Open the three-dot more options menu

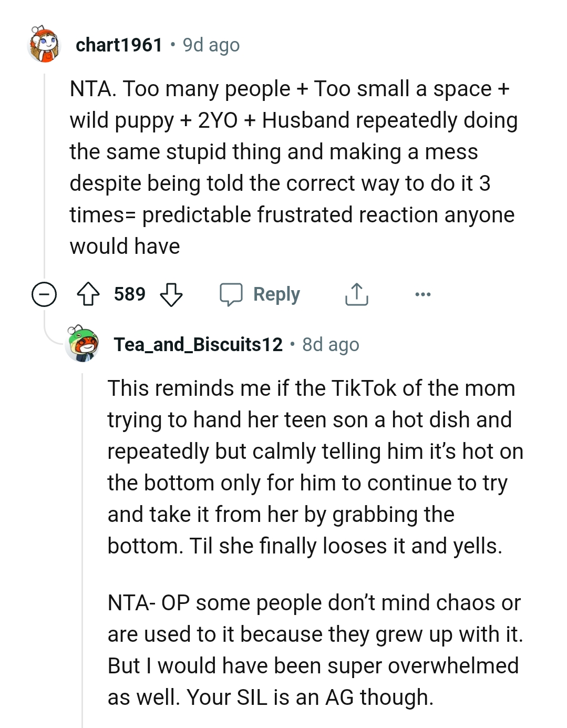coord(423,294)
